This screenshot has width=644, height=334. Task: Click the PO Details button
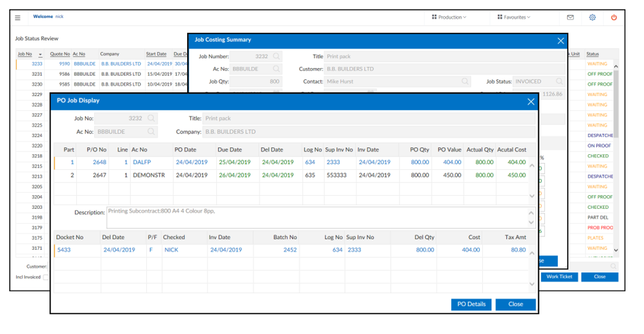[471, 304]
